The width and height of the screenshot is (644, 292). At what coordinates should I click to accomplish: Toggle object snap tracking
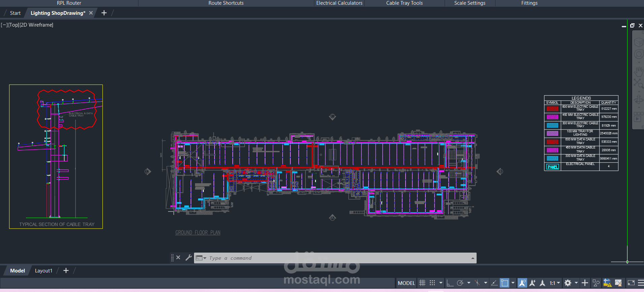coord(494,283)
